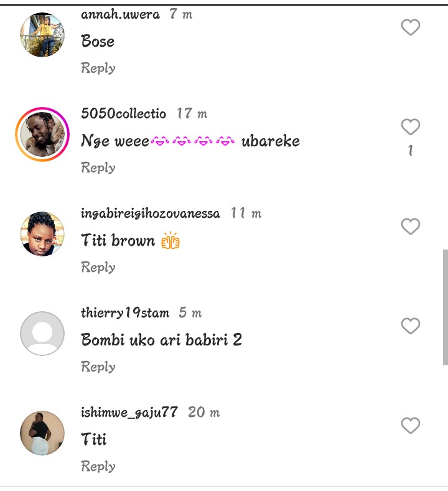Tap heart on ingabireigihozovanessa's comment
Viewport: 448px width, 491px height.
click(x=410, y=227)
